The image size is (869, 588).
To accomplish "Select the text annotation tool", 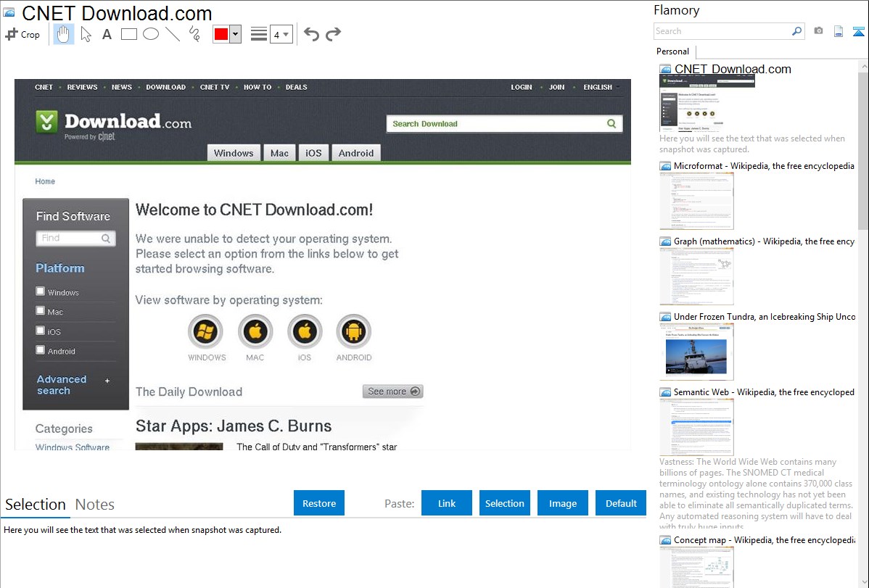I will [107, 34].
